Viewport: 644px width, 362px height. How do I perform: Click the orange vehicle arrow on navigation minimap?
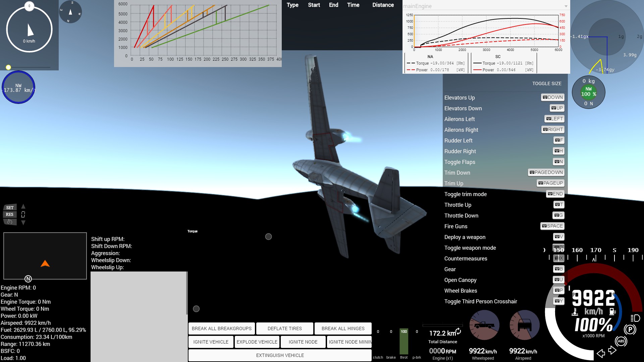pos(45,264)
